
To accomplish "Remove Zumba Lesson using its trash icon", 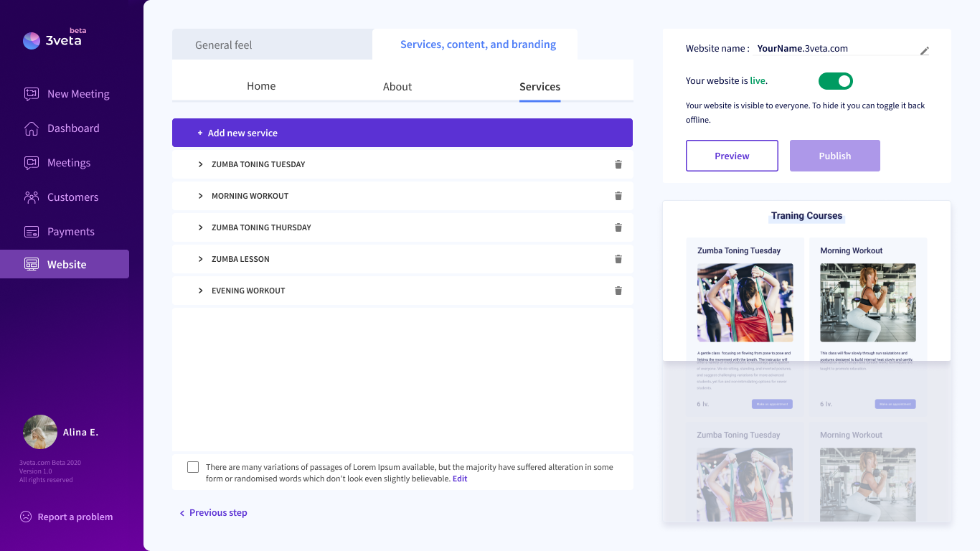I will pyautogui.click(x=618, y=259).
